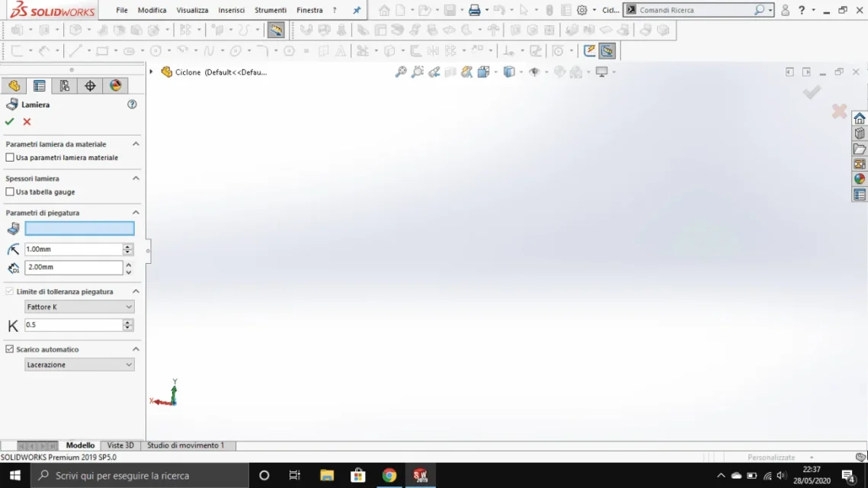Open the View Settings monitor icon
The width and height of the screenshot is (868, 488).
coord(602,72)
